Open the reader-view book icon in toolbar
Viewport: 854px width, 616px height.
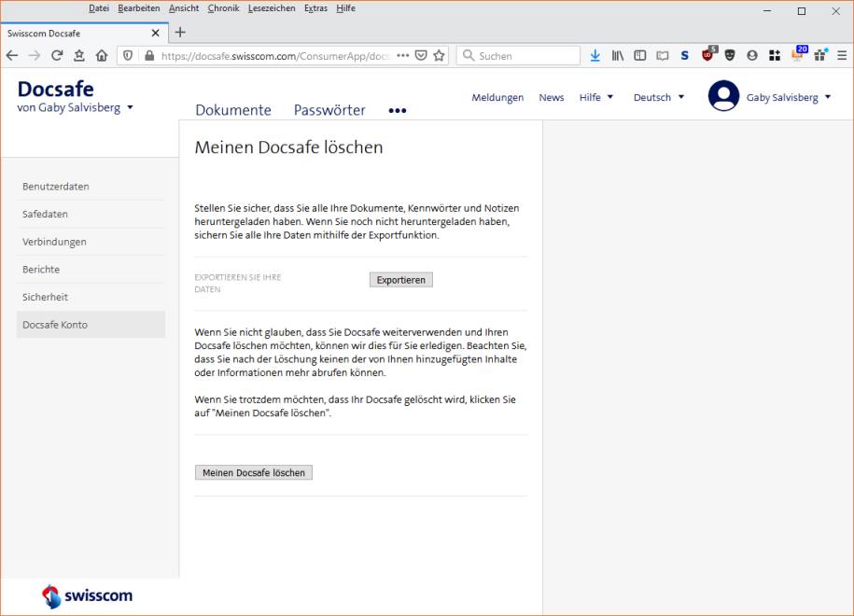coord(663,56)
